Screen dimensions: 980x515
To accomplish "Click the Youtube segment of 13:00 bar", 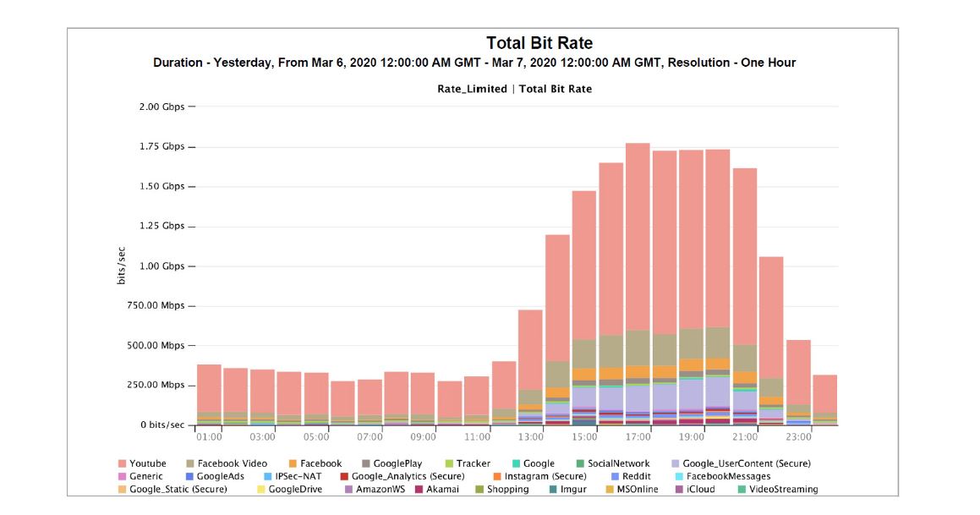I will coord(530,347).
